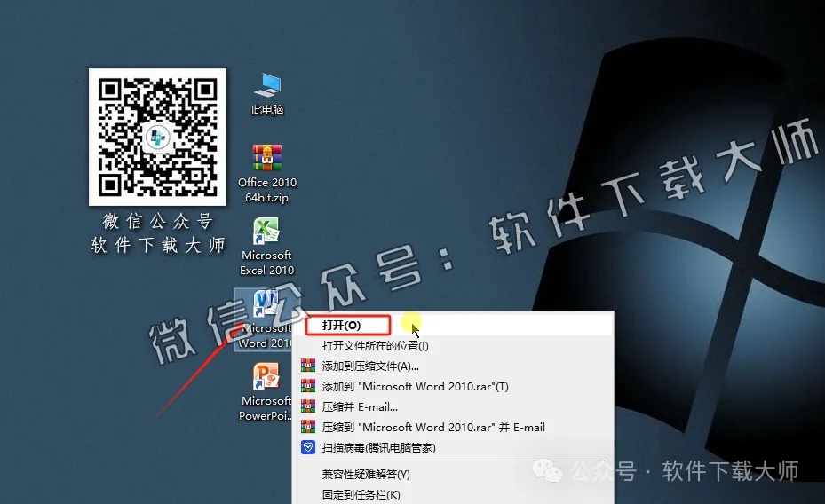Choose 固定到任务栏(K) menu entry

453,494
